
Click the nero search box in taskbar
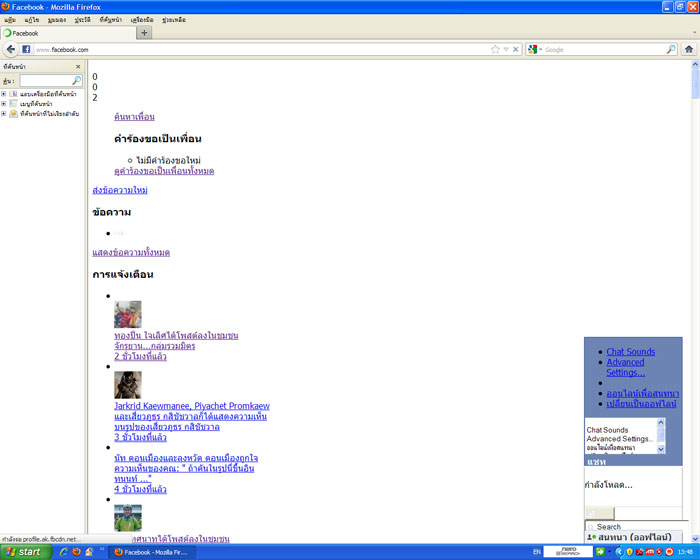[568, 552]
